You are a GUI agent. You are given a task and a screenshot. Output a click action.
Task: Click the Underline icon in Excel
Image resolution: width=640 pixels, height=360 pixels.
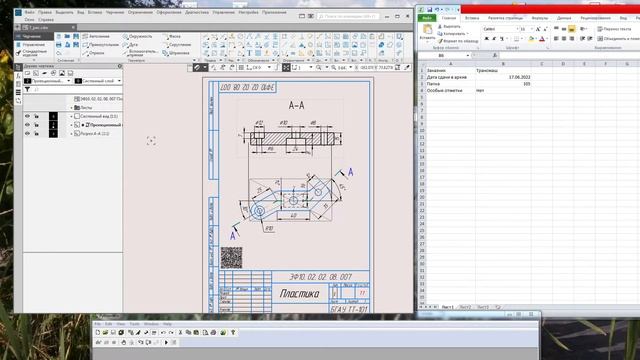click(502, 38)
